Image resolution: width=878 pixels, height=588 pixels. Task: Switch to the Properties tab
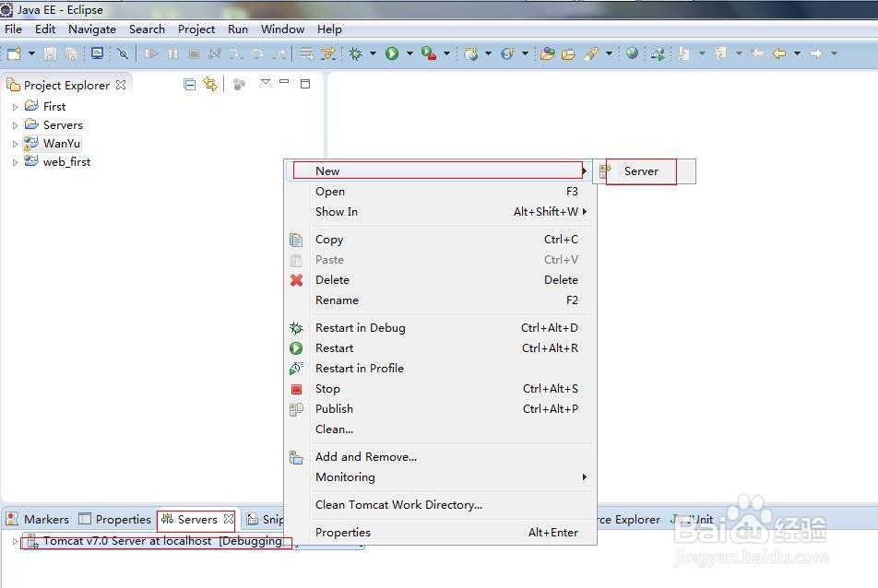coord(115,519)
